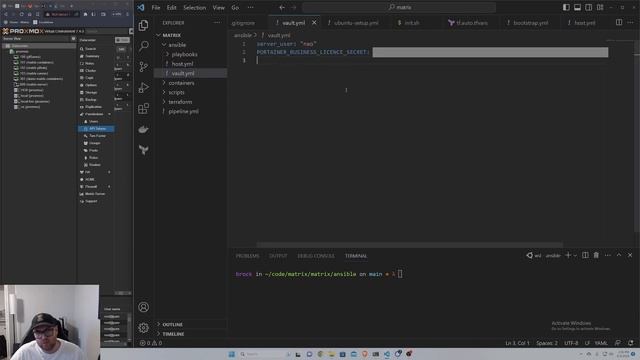
Task: Open editor More Actions ellipsis
Action: (631, 22)
